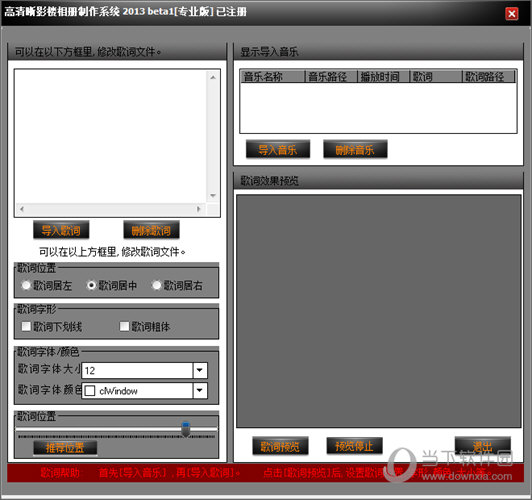The height and width of the screenshot is (500, 532).
Task: Open the font size dropdown arrow
Action: [200, 370]
